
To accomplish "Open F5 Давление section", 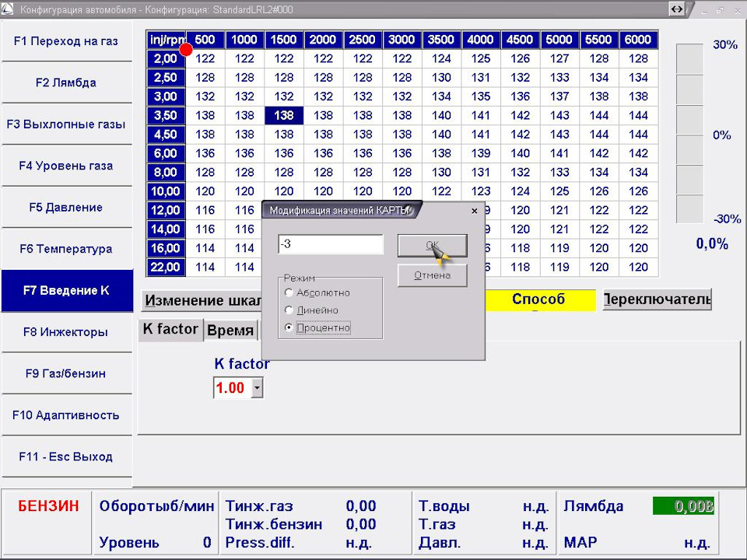I will click(x=66, y=207).
